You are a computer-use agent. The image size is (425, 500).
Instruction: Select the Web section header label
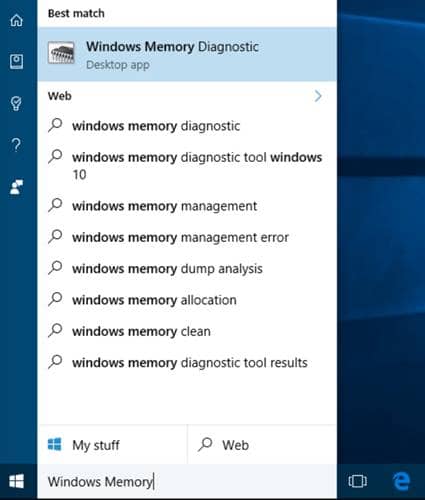[x=60, y=96]
